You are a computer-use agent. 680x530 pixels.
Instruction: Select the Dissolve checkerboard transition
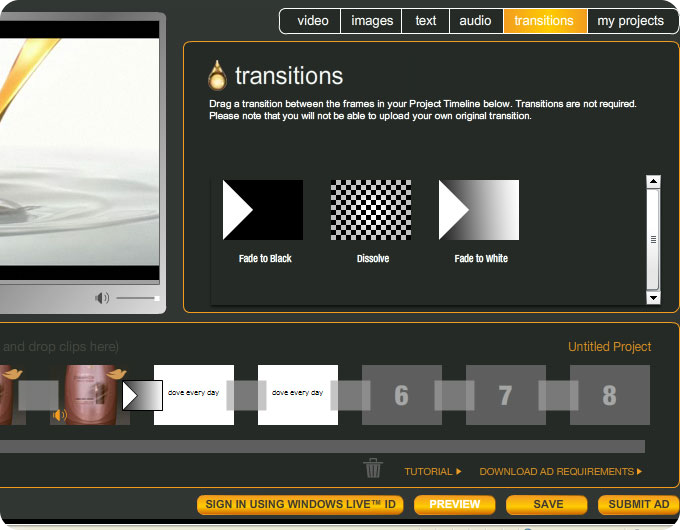pos(371,210)
